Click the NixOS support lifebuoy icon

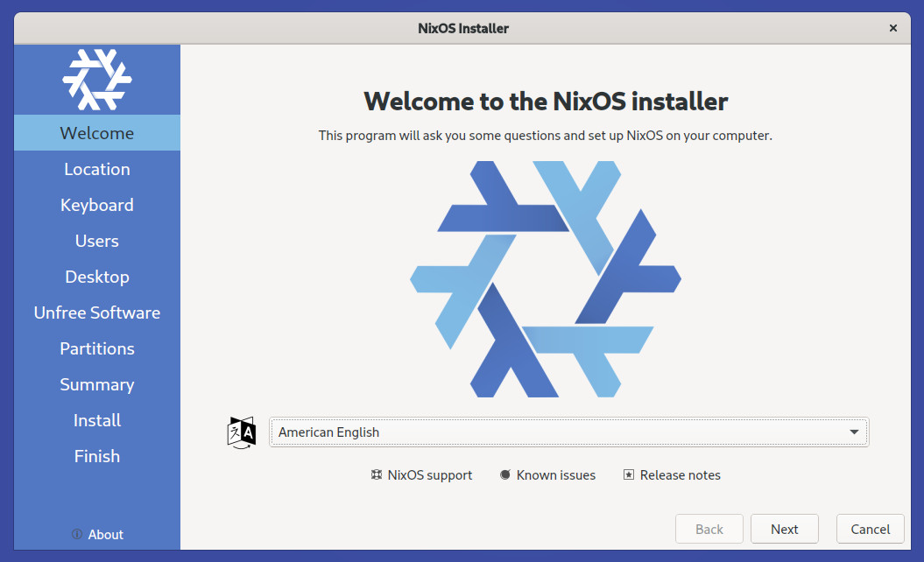click(x=377, y=474)
